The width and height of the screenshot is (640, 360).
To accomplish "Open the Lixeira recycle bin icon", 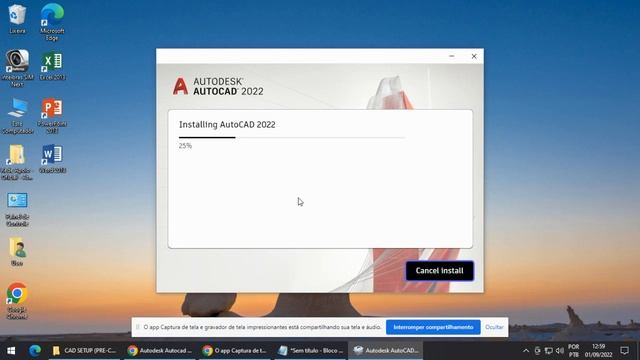I will (17, 19).
